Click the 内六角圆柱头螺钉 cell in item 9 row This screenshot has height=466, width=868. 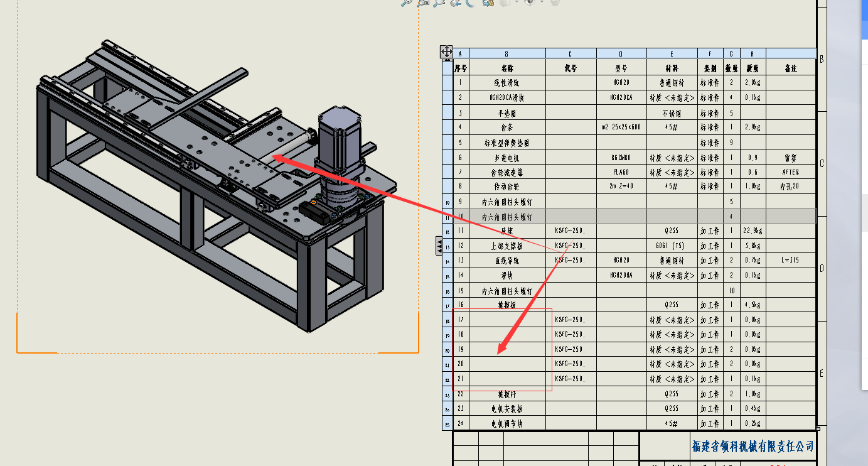[x=507, y=202]
